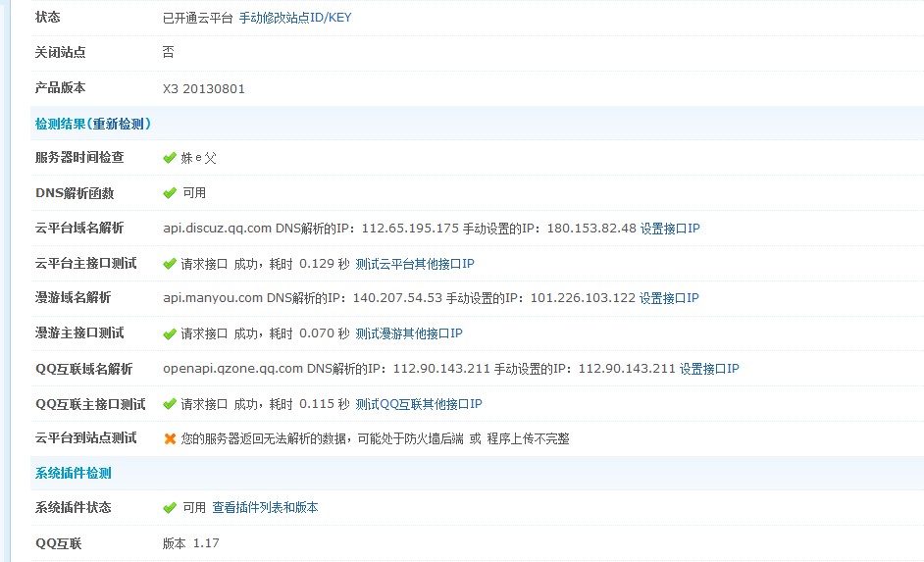Click 测试云平台其他接口IP link

click(x=415, y=264)
